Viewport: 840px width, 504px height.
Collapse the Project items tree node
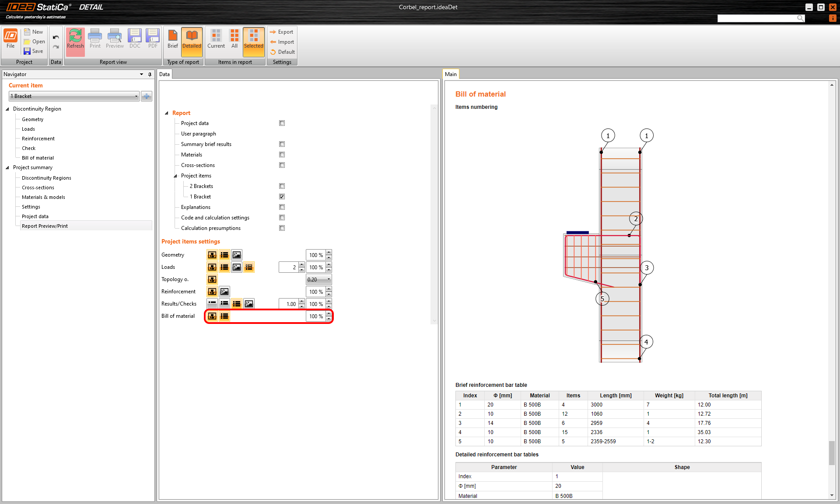(175, 176)
